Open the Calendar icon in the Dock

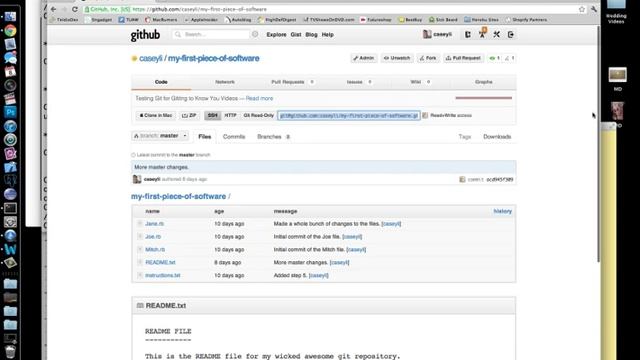[10, 71]
